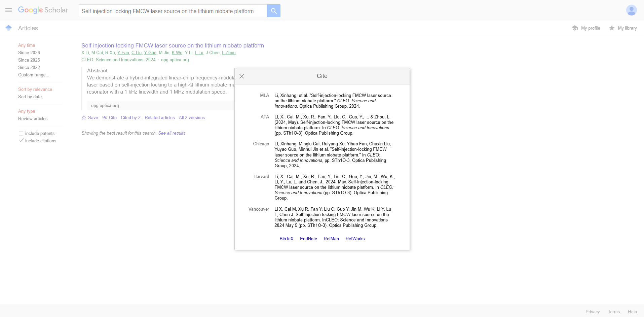The height and width of the screenshot is (317, 644).
Task: Filter results Since 2025
Action: 29,60
